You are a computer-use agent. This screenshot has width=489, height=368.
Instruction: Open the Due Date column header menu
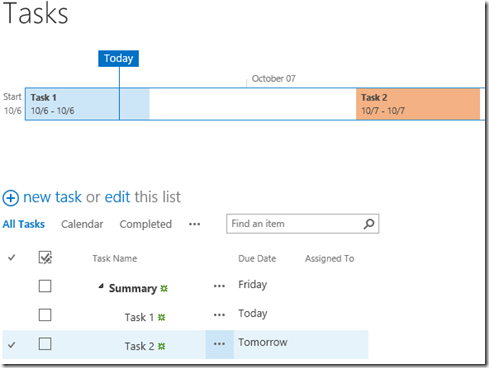257,258
